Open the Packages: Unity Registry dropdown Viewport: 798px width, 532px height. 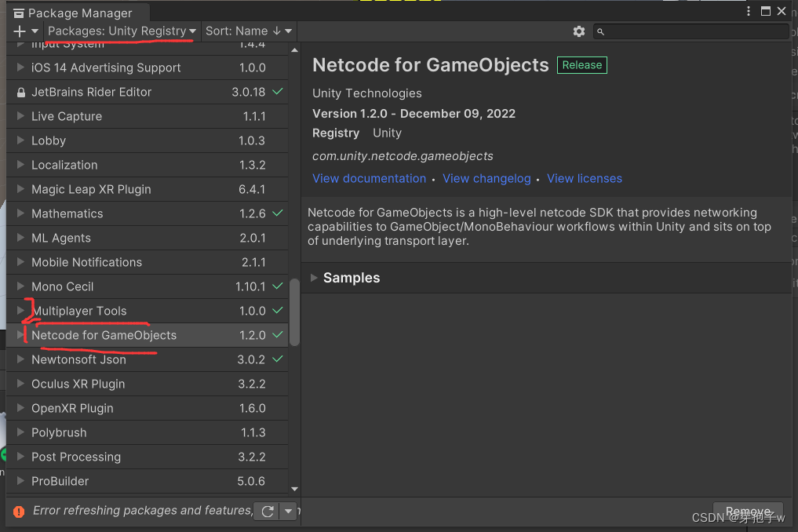(120, 31)
